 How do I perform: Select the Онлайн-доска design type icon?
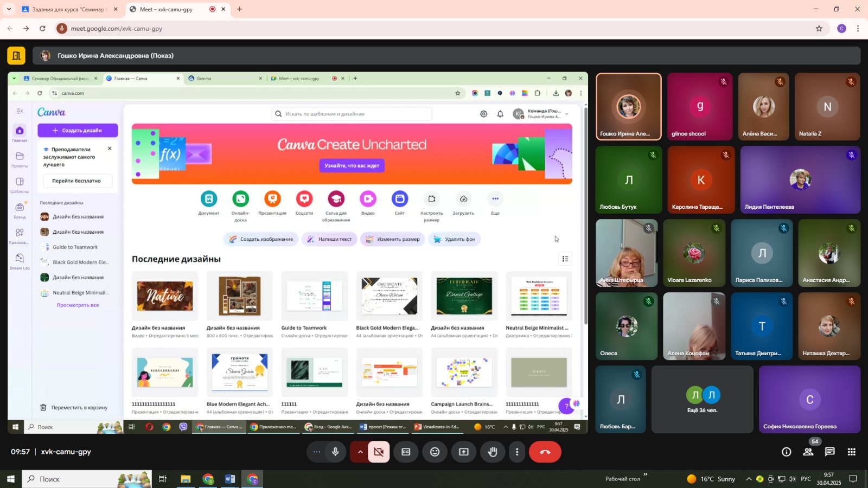tap(240, 199)
